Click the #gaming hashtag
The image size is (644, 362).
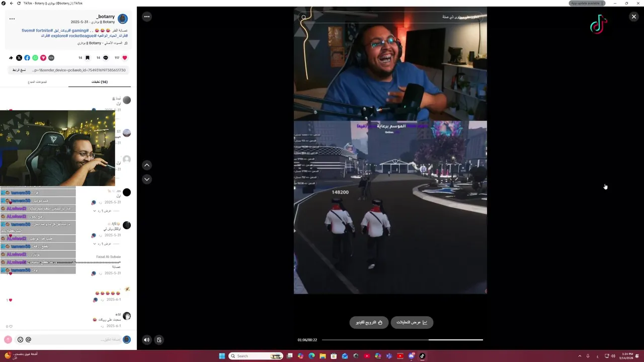[x=80, y=31]
